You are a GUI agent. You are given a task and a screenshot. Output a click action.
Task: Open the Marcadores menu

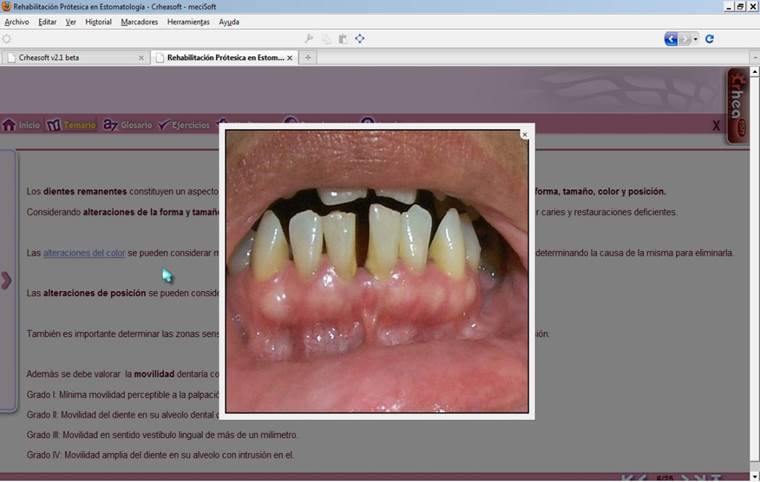pyautogui.click(x=139, y=21)
